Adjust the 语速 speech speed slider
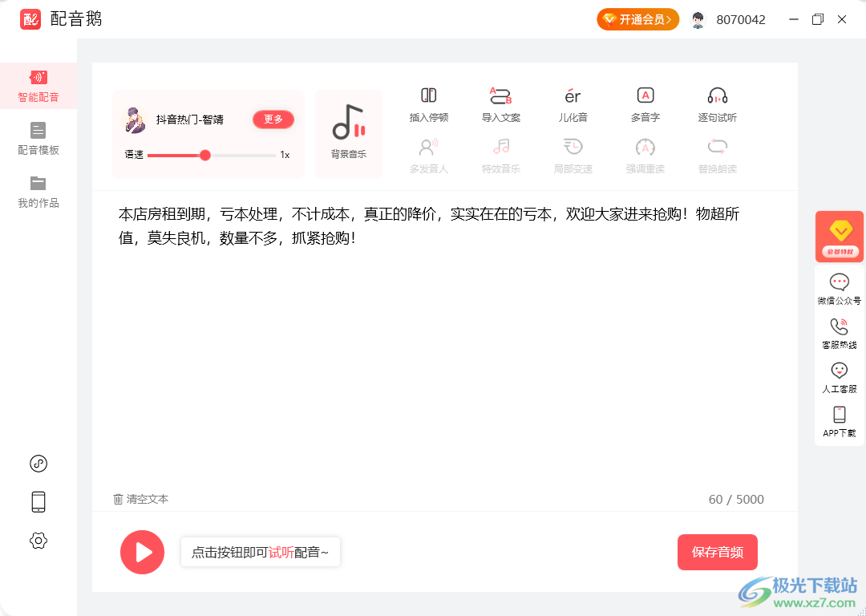 coord(204,155)
